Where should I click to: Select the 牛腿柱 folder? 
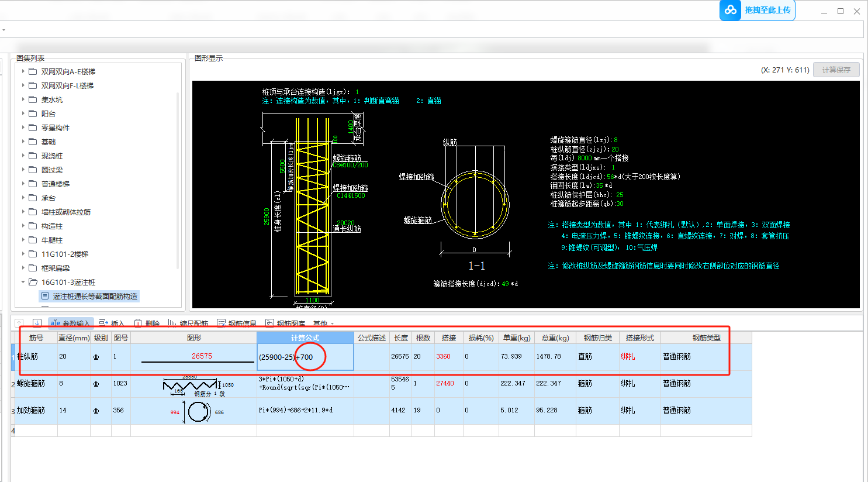51,240
